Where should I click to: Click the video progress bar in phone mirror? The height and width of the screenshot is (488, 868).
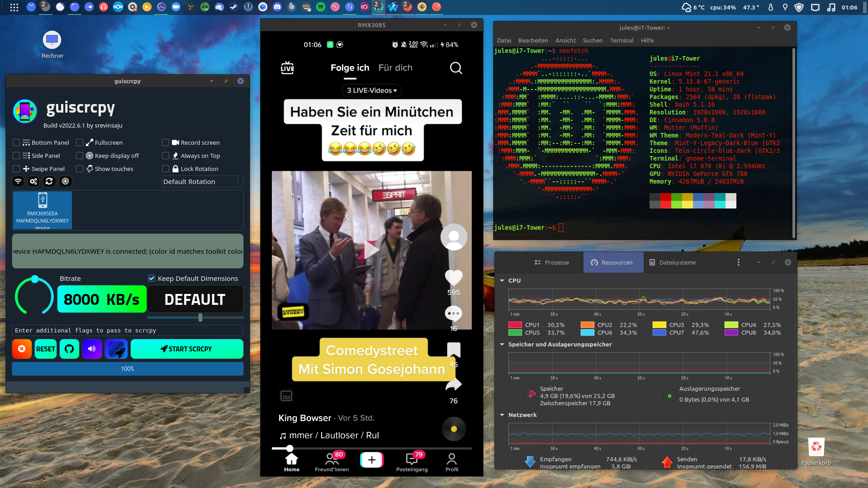[x=372, y=448]
